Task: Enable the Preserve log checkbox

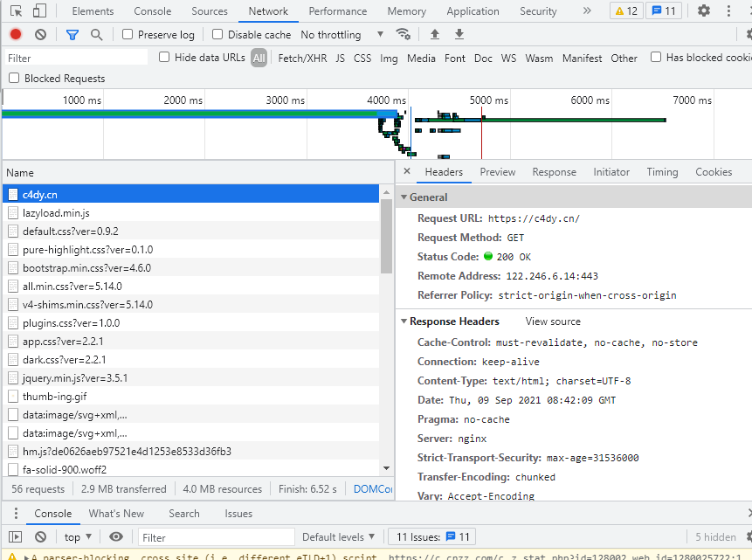Action: pos(128,34)
